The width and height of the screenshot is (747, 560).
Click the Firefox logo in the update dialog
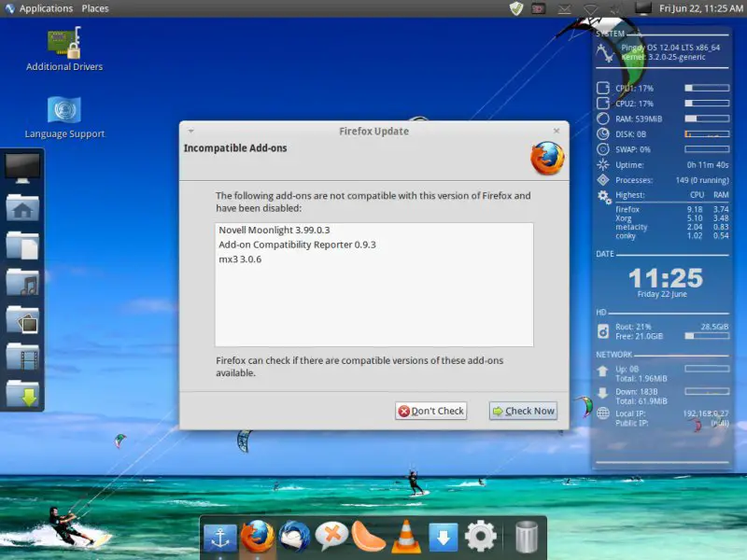(547, 158)
